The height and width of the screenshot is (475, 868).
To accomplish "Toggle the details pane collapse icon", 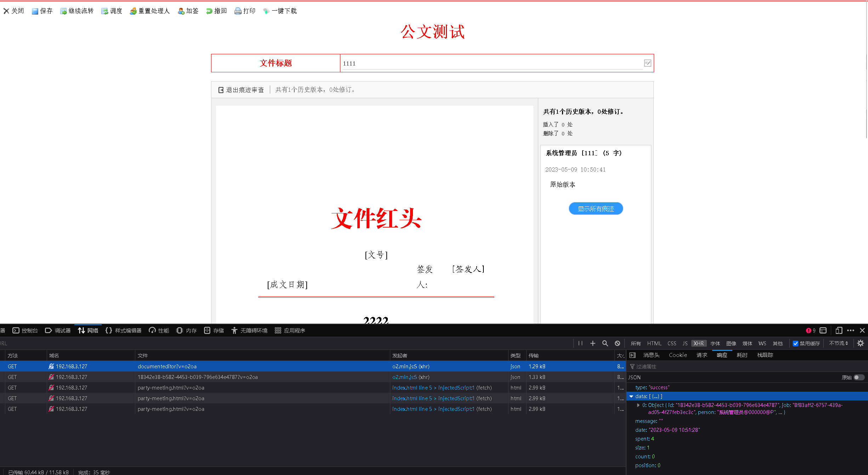I will click(x=632, y=355).
